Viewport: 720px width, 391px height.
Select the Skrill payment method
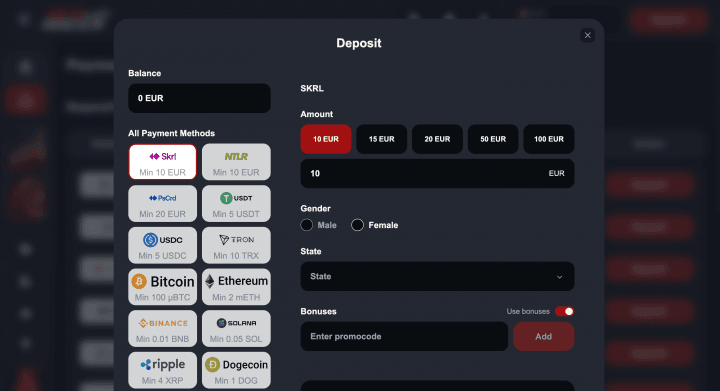[163, 162]
